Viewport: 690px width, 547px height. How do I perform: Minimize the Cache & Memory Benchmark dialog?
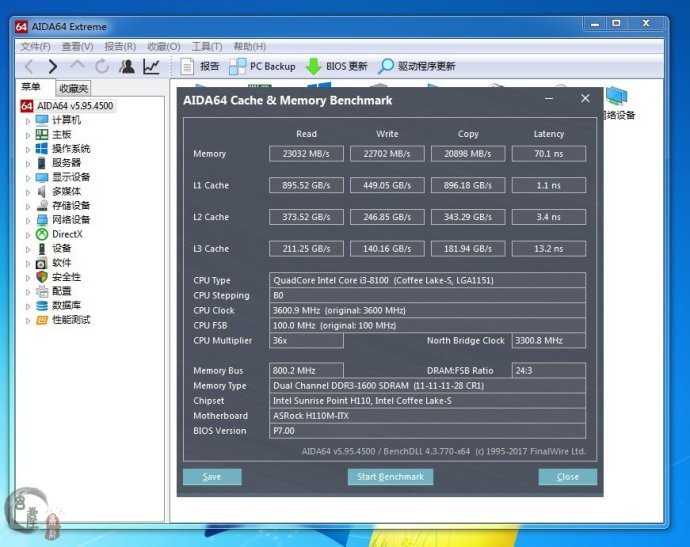click(x=549, y=99)
